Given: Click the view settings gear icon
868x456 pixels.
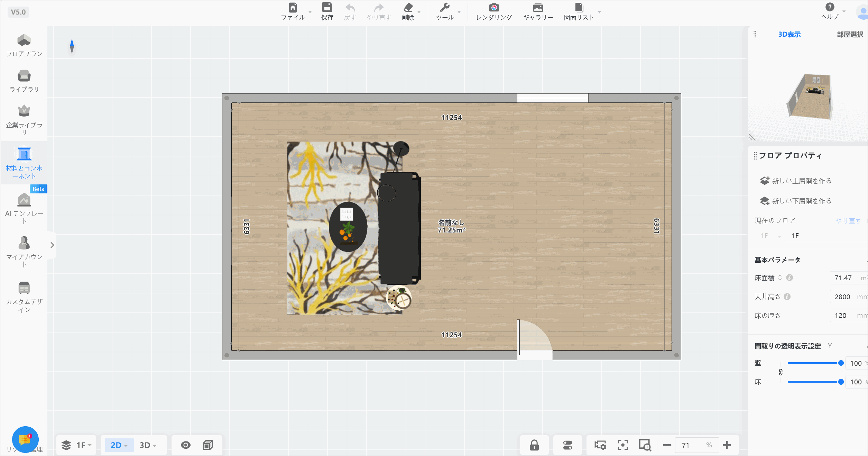Looking at the screenshot, I should click(x=600, y=445).
